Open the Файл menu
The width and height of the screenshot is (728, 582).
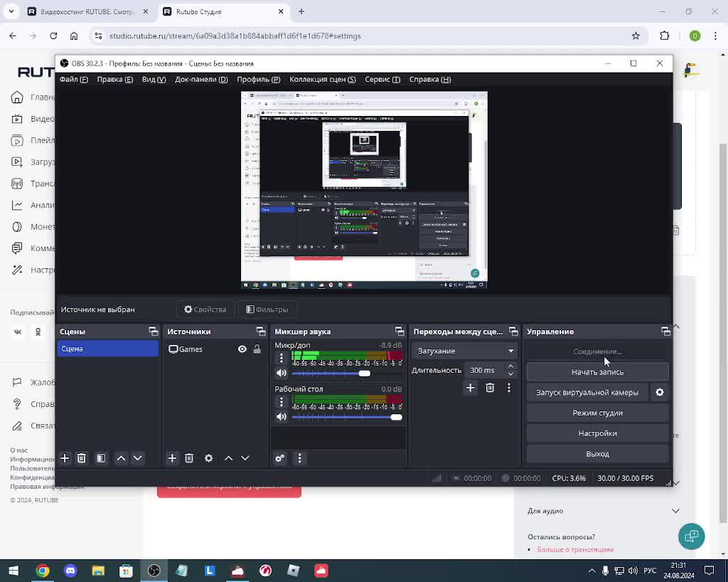coord(74,79)
